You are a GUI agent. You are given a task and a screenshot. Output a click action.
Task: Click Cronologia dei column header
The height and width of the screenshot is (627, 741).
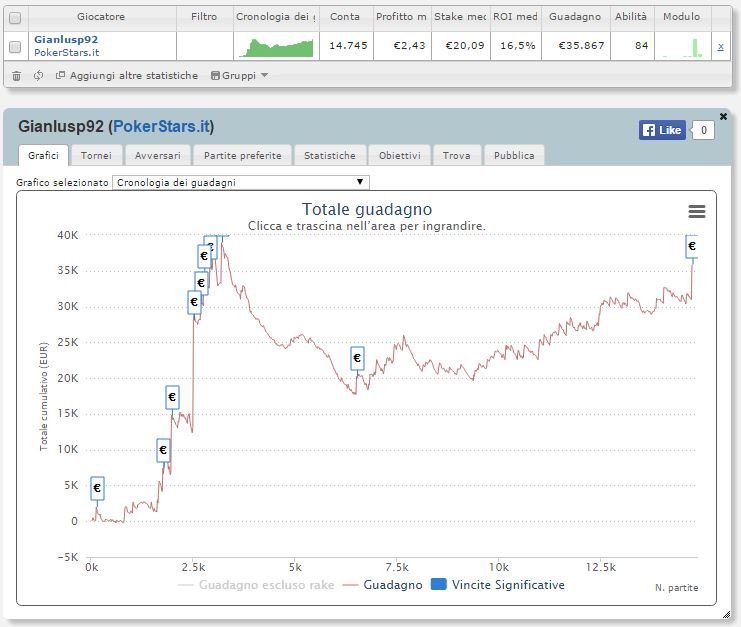[276, 17]
